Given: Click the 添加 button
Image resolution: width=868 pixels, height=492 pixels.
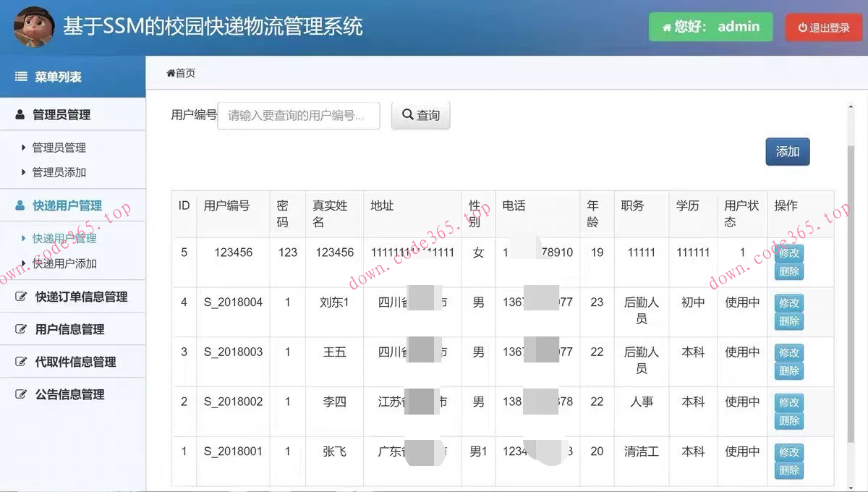Looking at the screenshot, I should (x=787, y=151).
